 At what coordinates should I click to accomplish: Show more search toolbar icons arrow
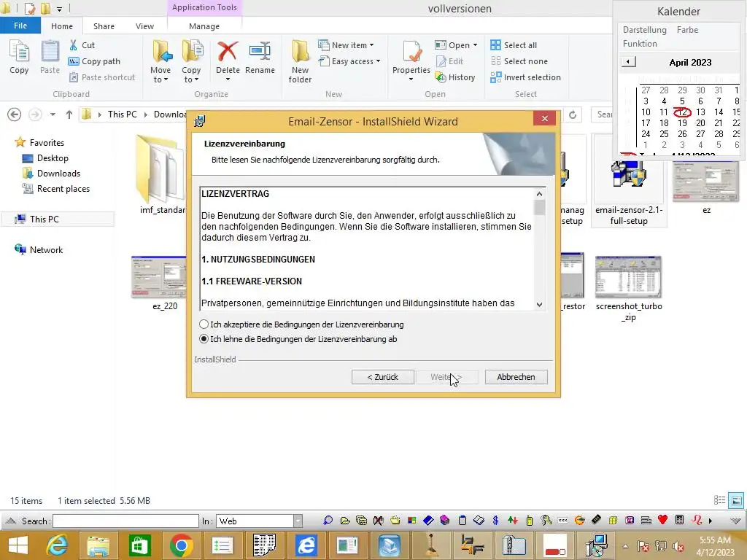(x=711, y=521)
